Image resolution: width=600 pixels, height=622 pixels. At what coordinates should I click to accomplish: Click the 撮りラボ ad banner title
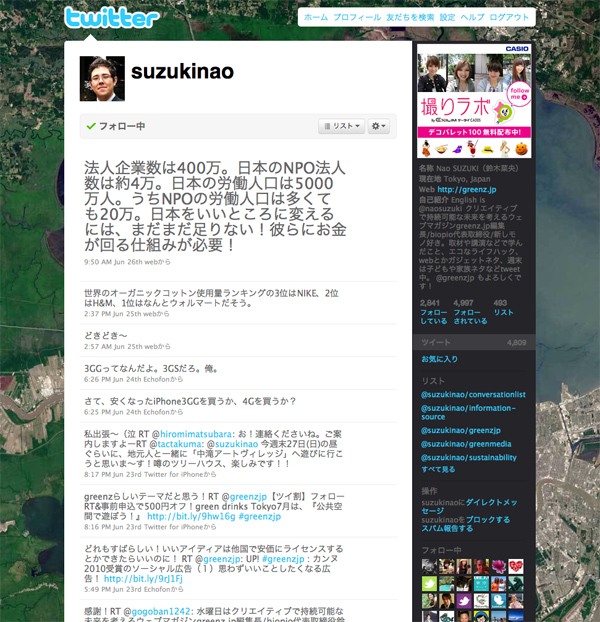(456, 107)
